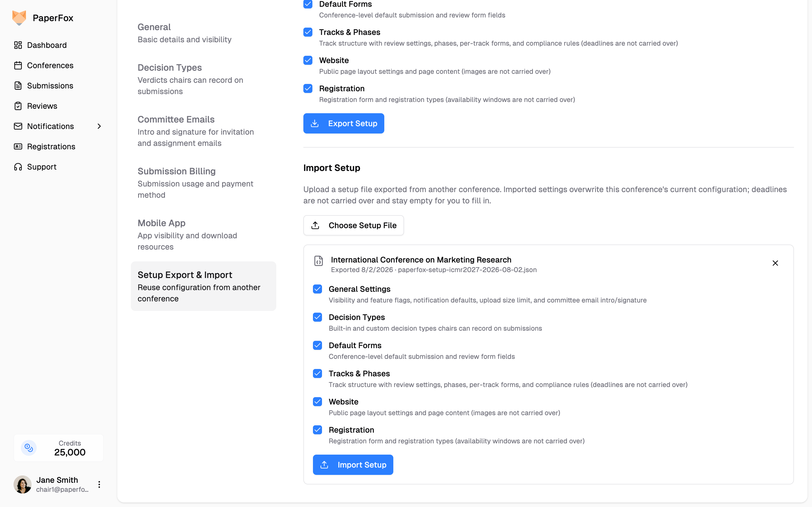Screen dimensions: 812x507
Task: Click the Credits coins icon
Action: [29, 448]
